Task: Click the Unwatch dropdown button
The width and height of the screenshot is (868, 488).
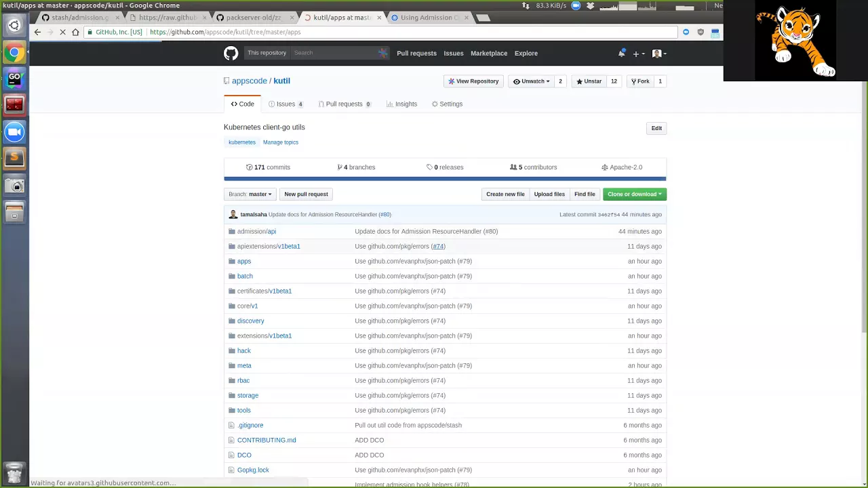Action: [531, 81]
